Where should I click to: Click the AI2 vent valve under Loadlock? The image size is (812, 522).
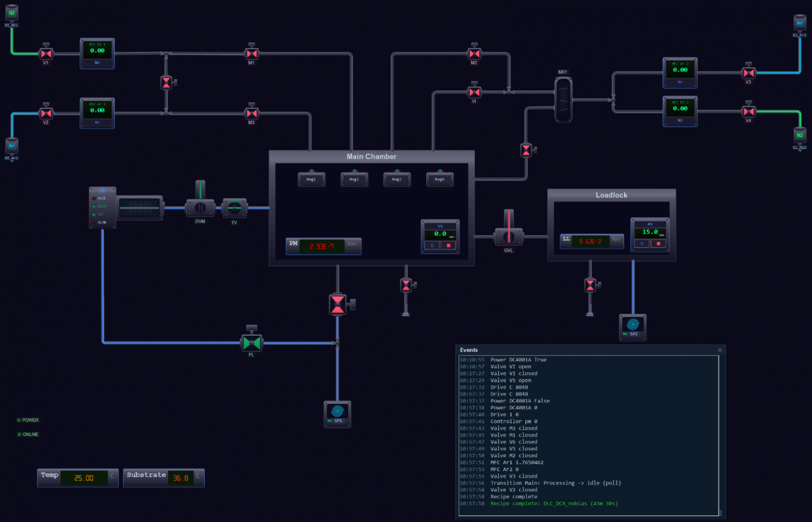[590, 285]
